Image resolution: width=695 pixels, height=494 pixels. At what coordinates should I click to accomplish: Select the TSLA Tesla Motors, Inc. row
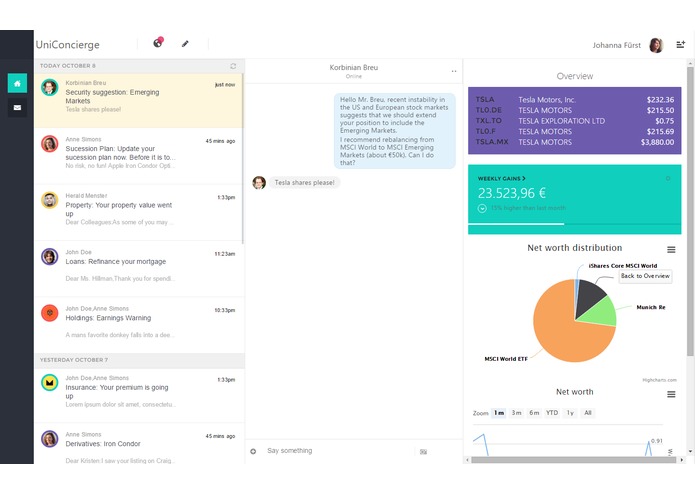click(x=574, y=100)
